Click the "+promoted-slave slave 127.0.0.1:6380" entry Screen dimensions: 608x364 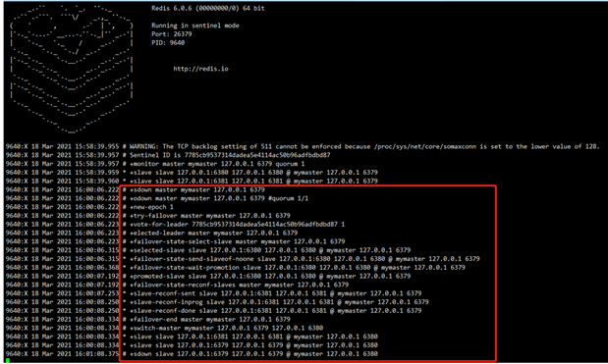[x=208, y=276]
